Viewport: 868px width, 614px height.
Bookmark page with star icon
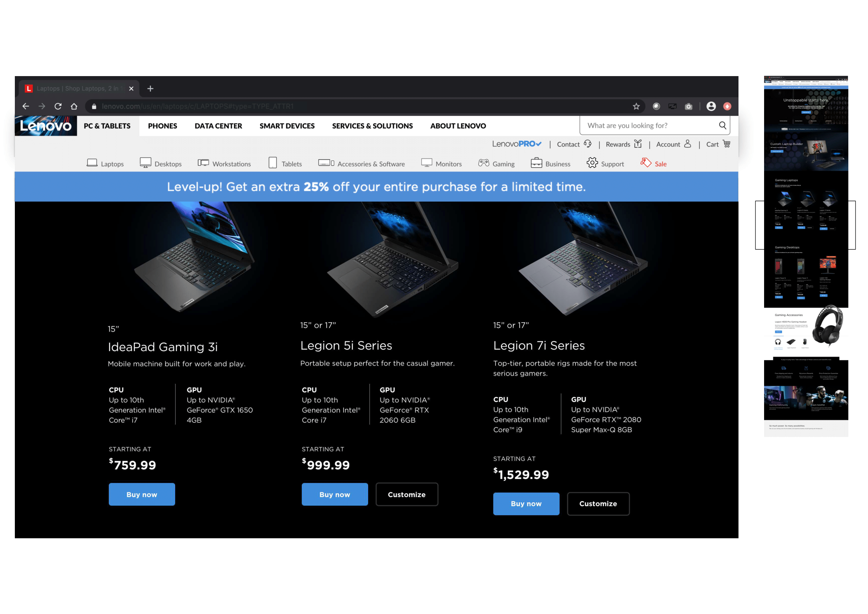click(x=636, y=106)
